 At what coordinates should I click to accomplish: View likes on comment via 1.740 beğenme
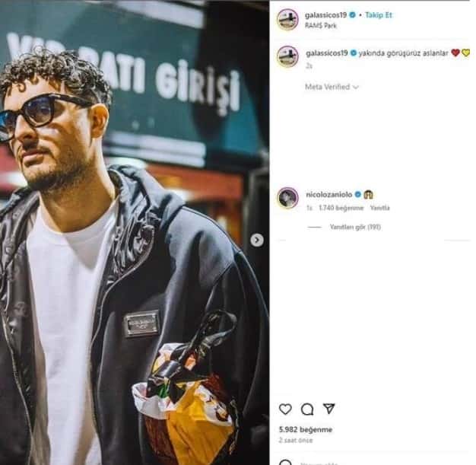pos(341,208)
